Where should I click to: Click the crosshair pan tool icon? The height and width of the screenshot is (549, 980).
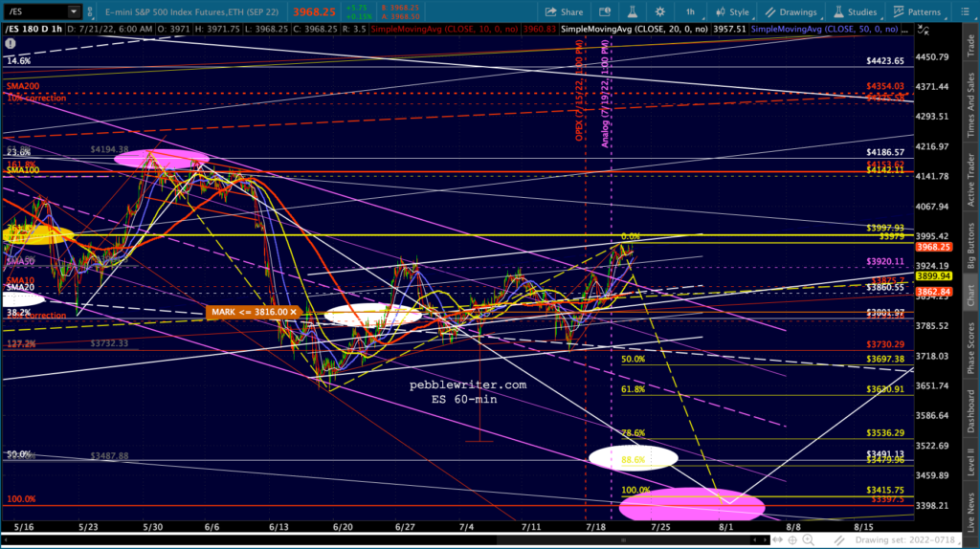792,539
